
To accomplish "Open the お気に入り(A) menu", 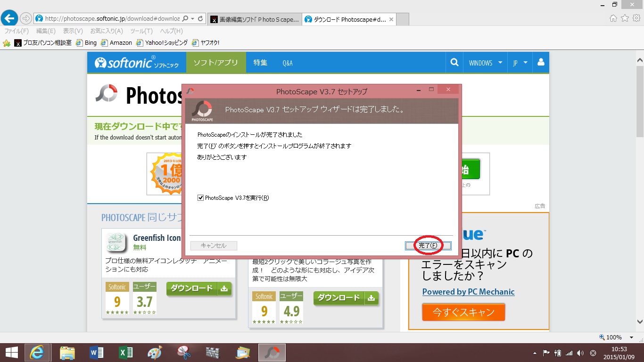I will pyautogui.click(x=107, y=31).
